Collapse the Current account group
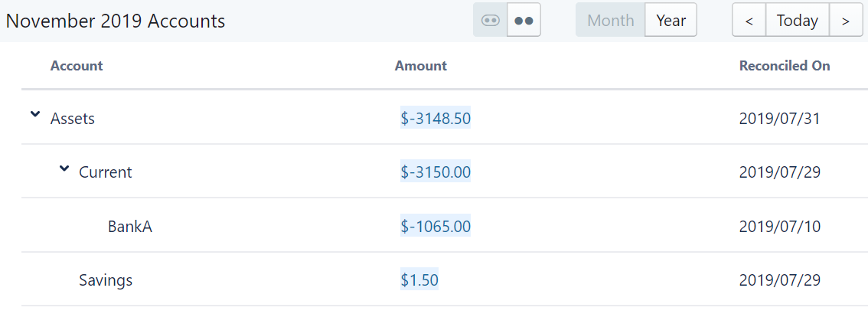This screenshot has height=314, width=868. pyautogui.click(x=64, y=169)
